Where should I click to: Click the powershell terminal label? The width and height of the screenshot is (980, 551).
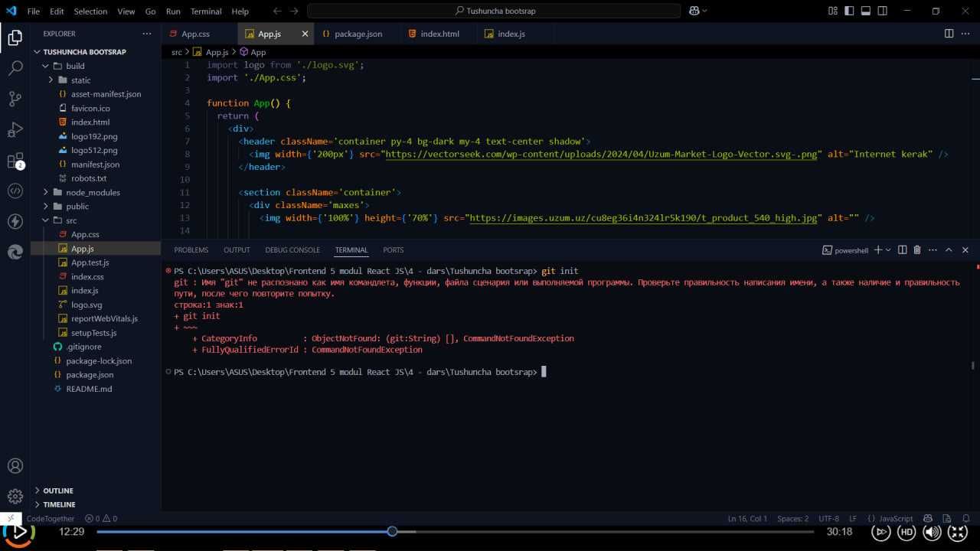(846, 250)
